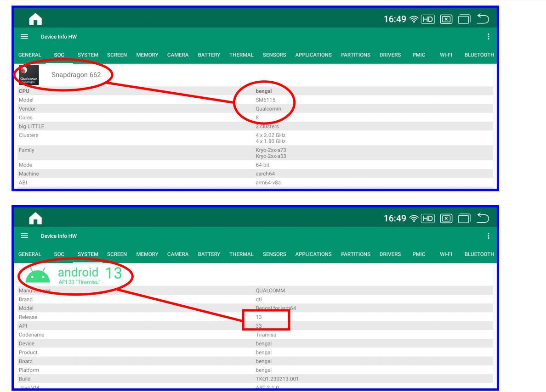
Task: Open PARTITIONS tab in top screenshot
Action: point(356,55)
